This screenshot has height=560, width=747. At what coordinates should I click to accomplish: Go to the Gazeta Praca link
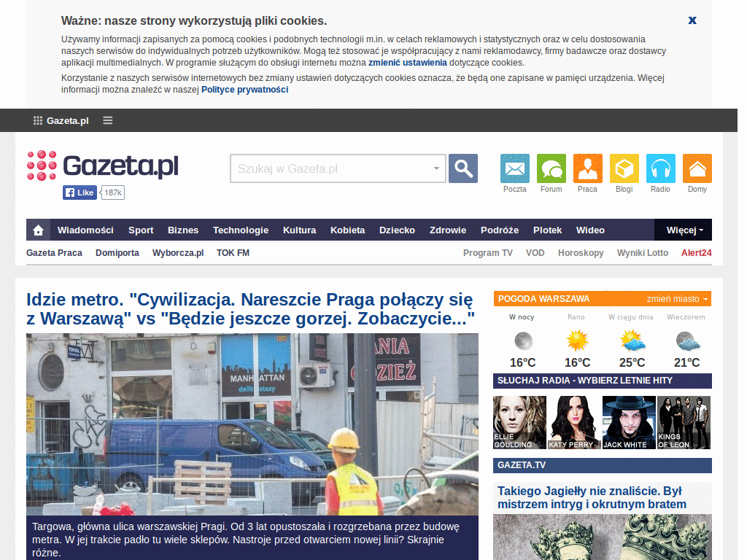pyautogui.click(x=54, y=253)
